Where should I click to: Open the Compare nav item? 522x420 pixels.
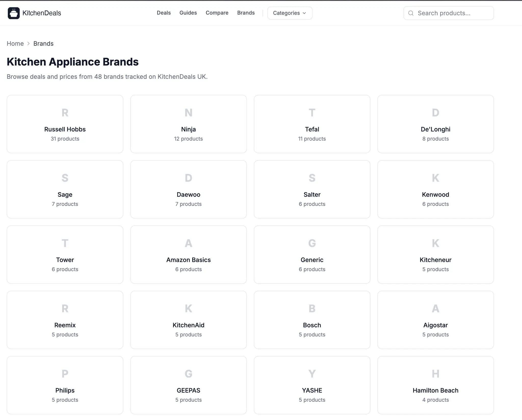click(x=217, y=13)
